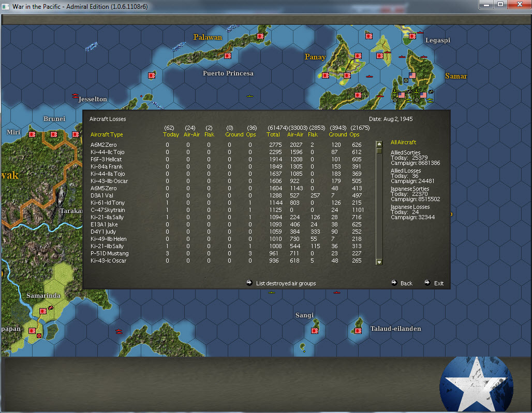532x413 pixels.
Task: Click the Ops header beside Total Ground
Action: (354, 134)
